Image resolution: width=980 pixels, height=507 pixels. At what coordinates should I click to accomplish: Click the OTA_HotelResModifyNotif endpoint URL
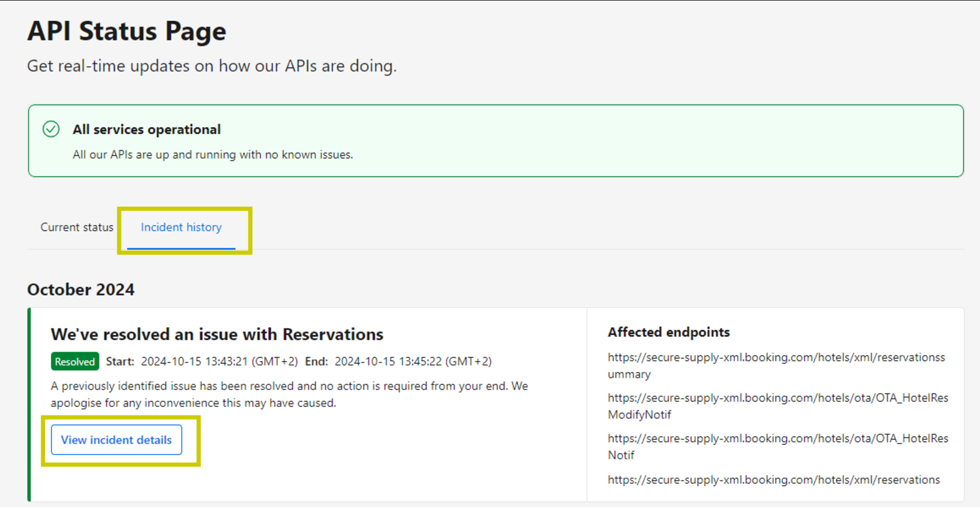(x=778, y=406)
